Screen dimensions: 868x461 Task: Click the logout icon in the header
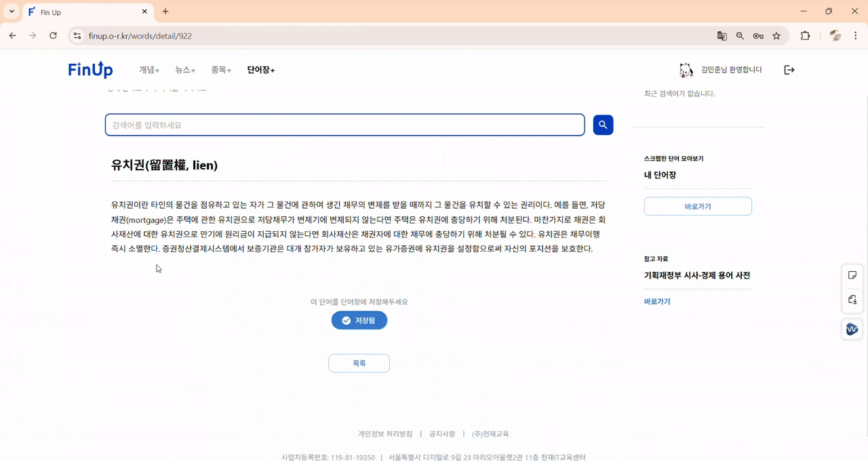tap(789, 69)
